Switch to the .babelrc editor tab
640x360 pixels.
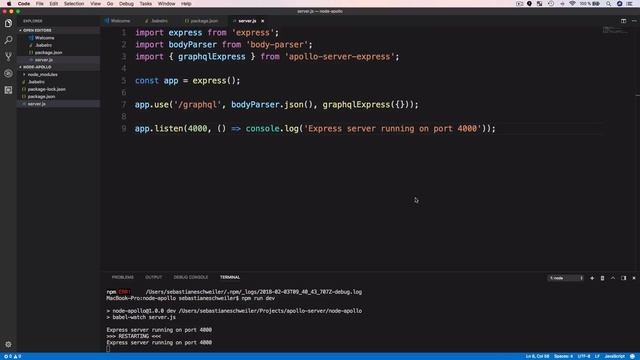[157, 21]
